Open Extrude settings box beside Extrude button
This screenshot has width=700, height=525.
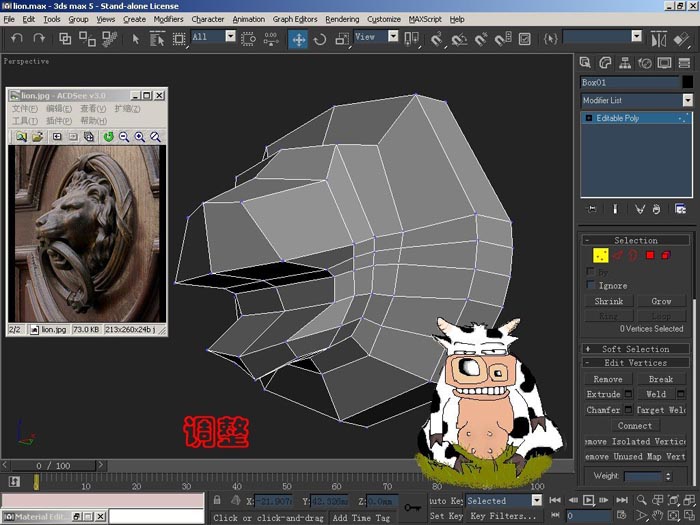[628, 394]
